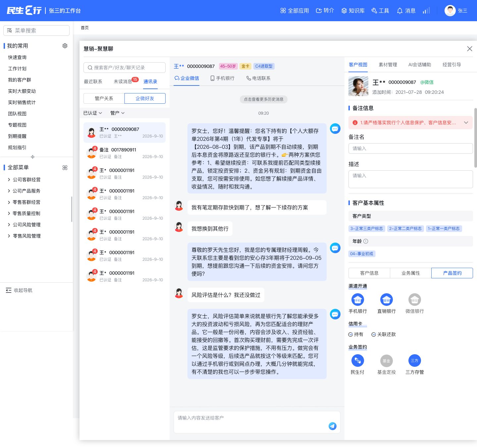Switch to 手机银行 channel tab
The height and width of the screenshot is (448, 477).
pos(222,78)
